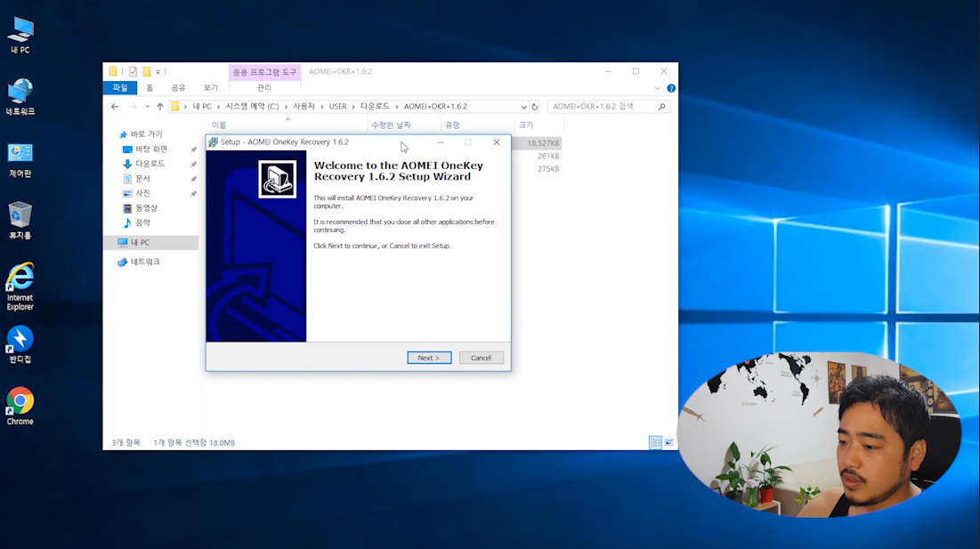The image size is (980, 549).
Task: Select 바로 가기 in navigation pane
Action: [x=146, y=134]
